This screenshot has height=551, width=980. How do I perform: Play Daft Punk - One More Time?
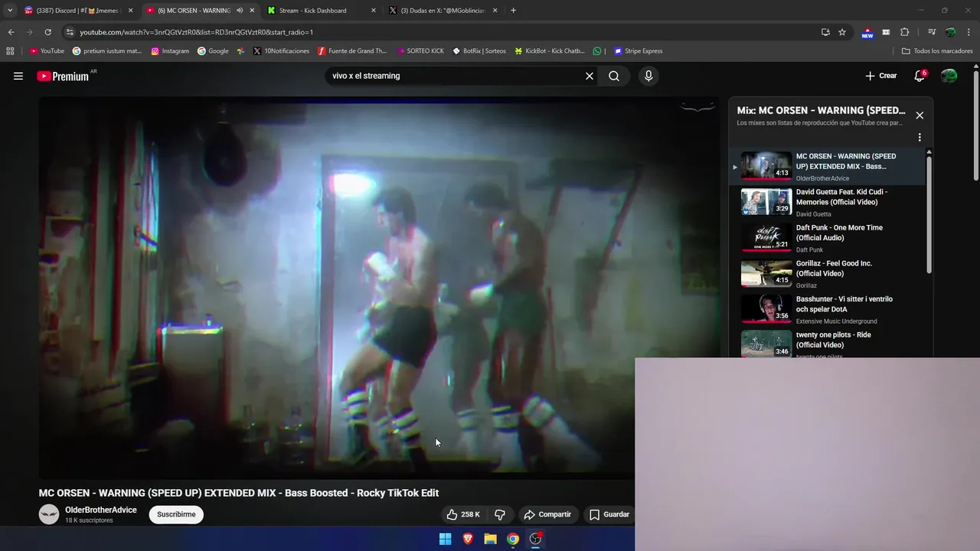[x=827, y=238]
